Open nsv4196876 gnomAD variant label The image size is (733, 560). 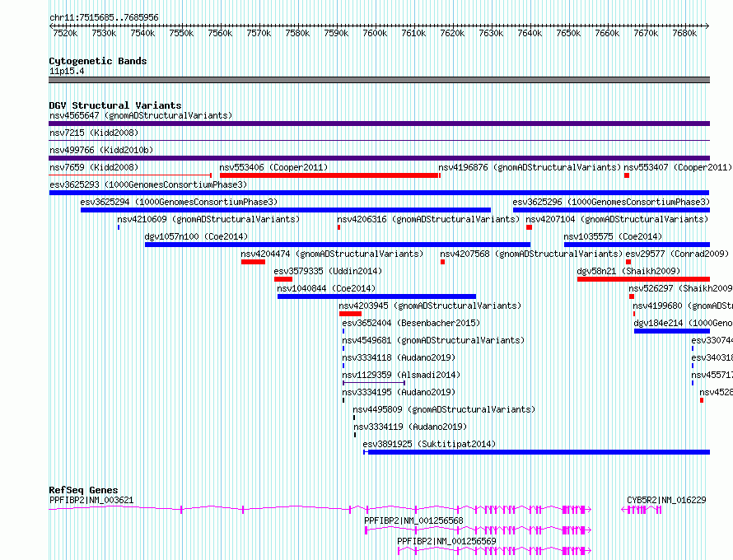530,167
